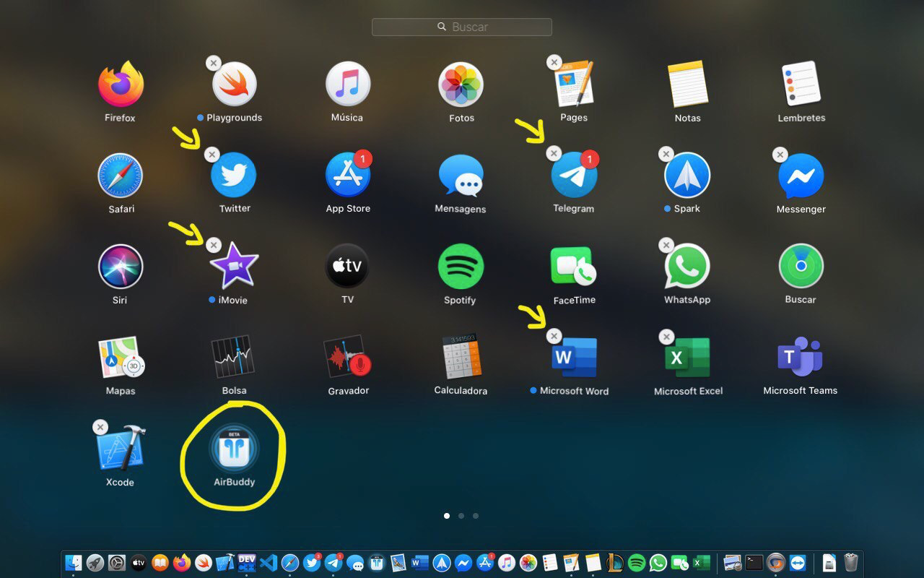This screenshot has height=578, width=924.
Task: Open Photos from the Dock
Action: [x=528, y=562]
